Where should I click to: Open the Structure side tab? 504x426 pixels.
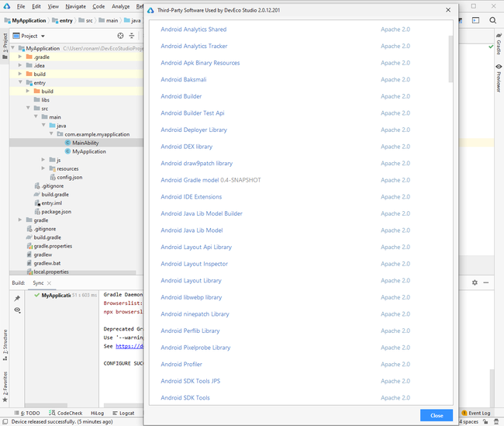click(5, 345)
